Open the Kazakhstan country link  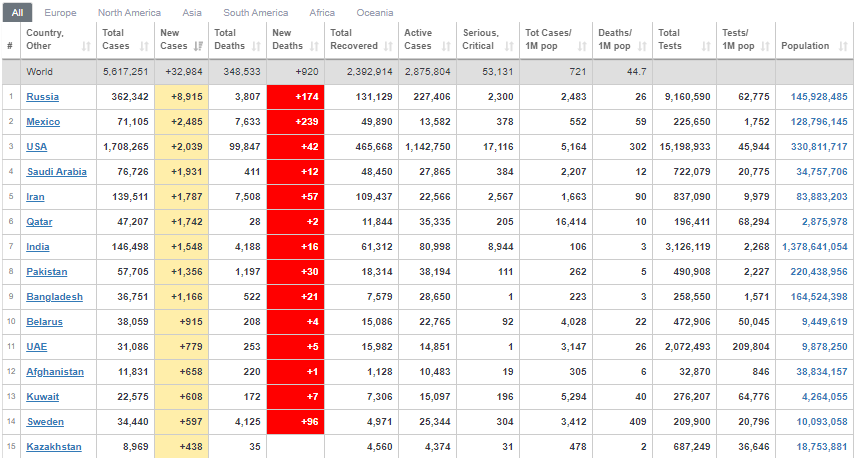54,447
